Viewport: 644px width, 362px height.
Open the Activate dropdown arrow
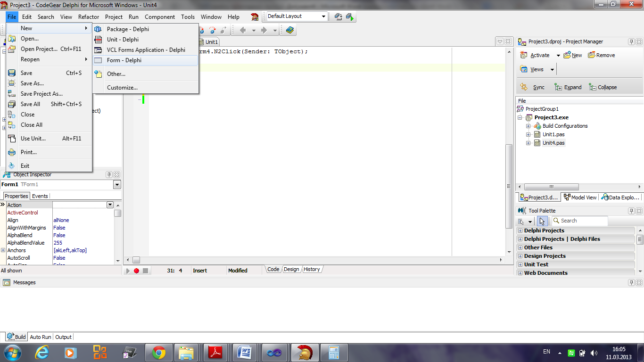[x=558, y=56]
